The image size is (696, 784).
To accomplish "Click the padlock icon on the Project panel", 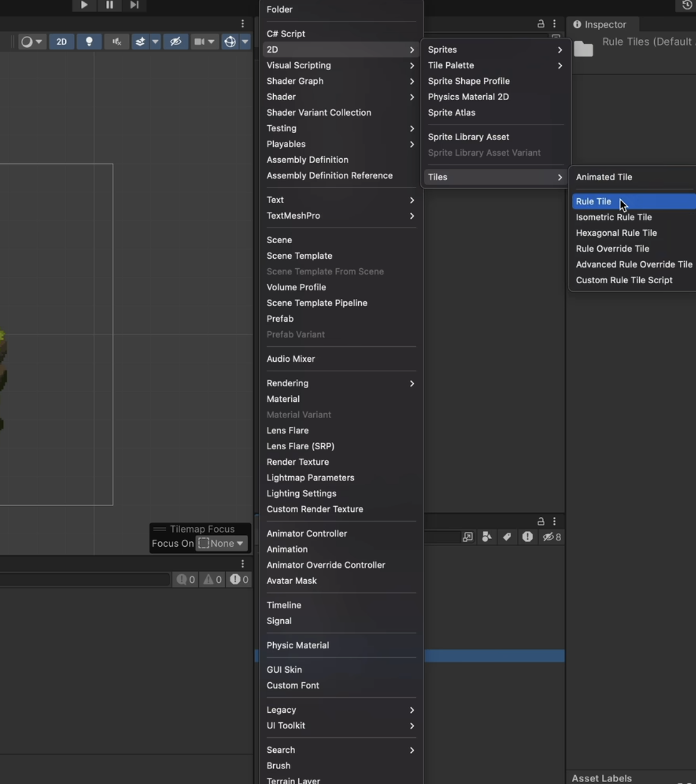I will click(x=540, y=521).
